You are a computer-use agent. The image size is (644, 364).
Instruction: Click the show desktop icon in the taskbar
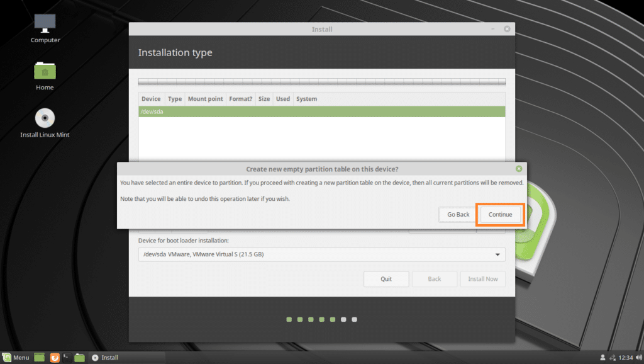pos(39,357)
